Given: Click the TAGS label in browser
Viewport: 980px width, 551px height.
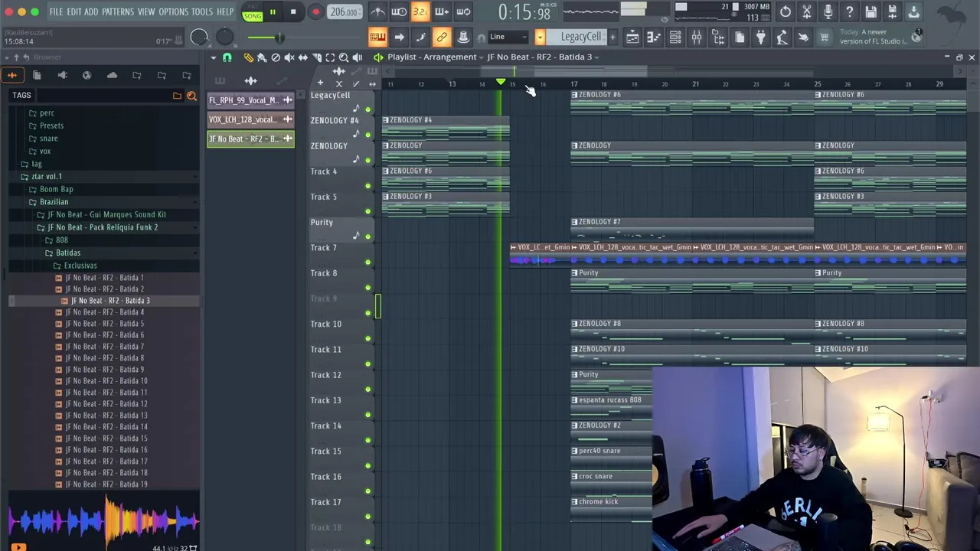Looking at the screenshot, I should (x=21, y=95).
